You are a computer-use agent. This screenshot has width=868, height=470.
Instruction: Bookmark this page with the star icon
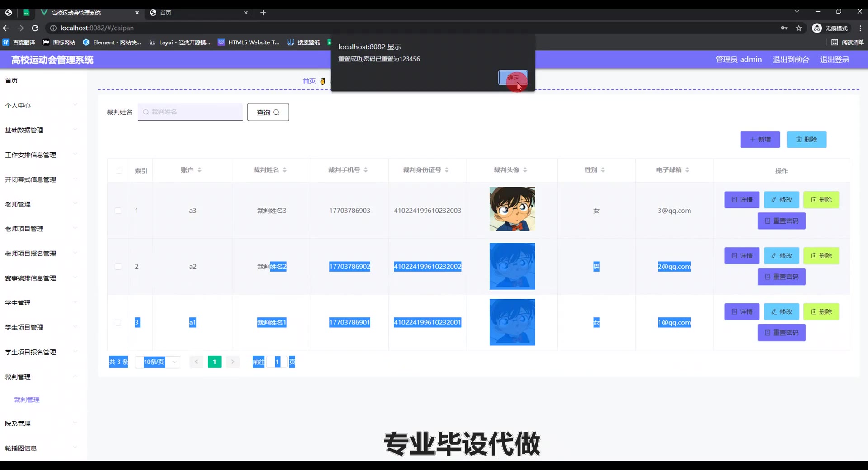click(x=799, y=28)
